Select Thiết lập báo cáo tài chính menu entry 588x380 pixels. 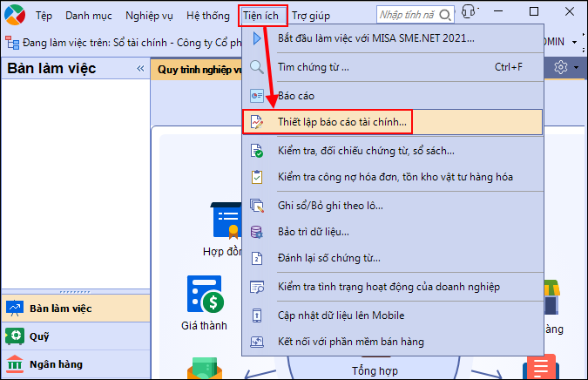341,121
